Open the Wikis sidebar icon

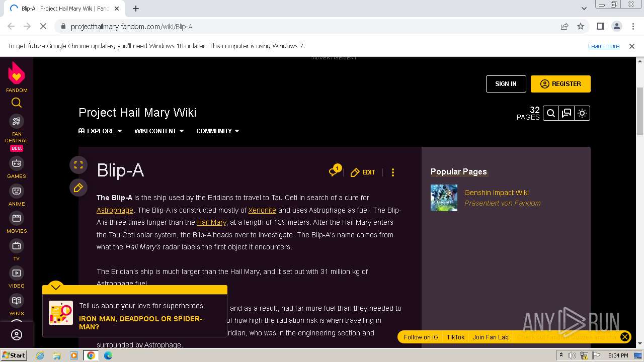coord(17,301)
